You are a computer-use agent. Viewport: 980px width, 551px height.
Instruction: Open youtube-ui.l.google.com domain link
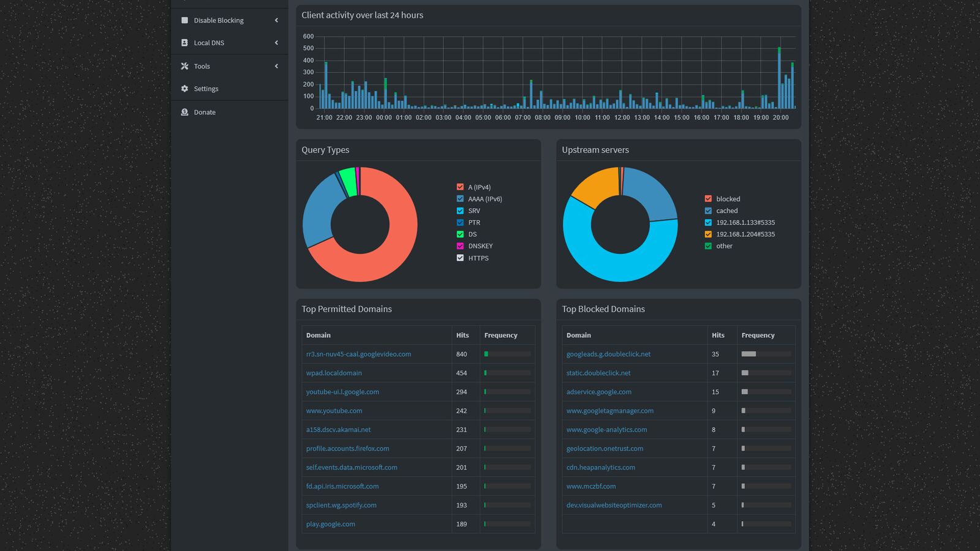(x=342, y=392)
